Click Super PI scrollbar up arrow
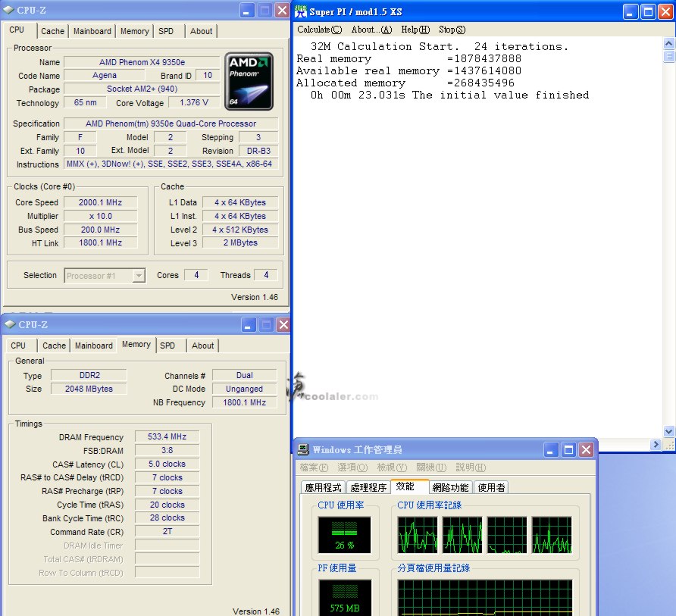676x616 pixels. tap(668, 43)
